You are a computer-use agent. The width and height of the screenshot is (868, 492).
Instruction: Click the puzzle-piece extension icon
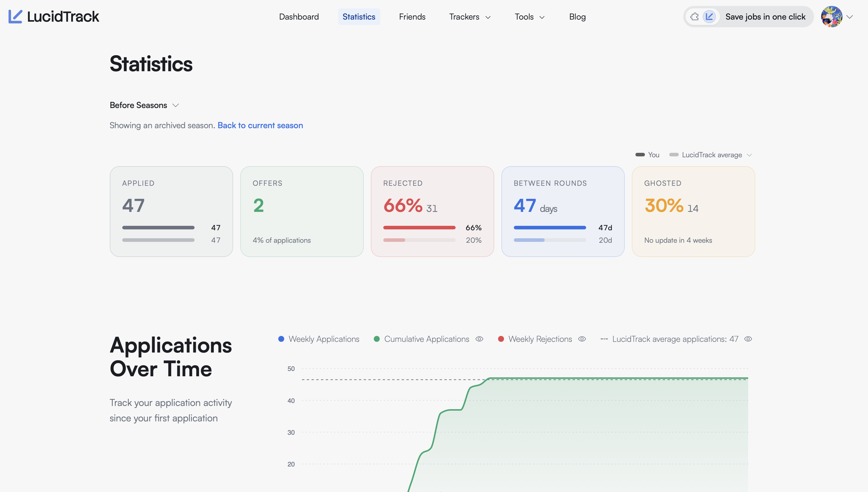point(694,17)
